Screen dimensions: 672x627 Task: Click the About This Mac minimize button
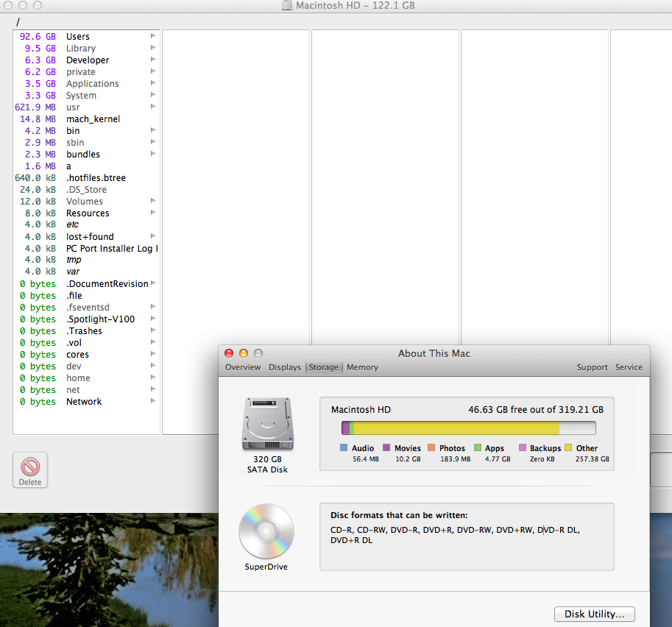click(x=244, y=353)
